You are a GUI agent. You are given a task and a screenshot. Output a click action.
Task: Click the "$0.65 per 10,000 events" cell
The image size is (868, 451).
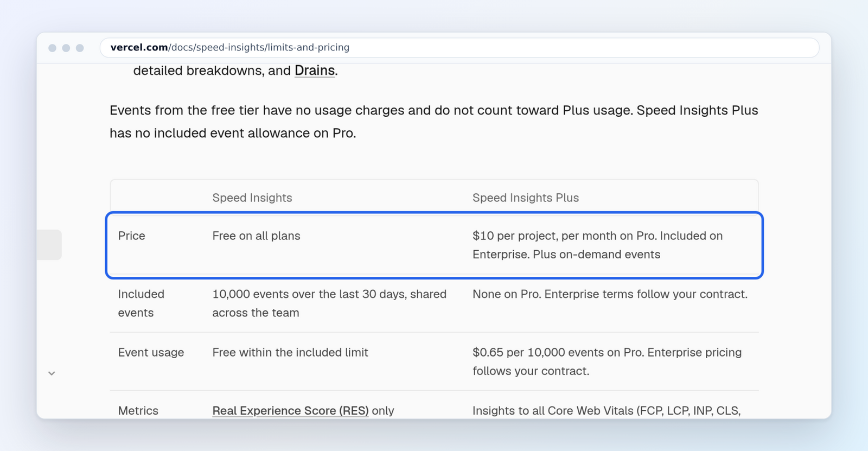pyautogui.click(x=607, y=362)
